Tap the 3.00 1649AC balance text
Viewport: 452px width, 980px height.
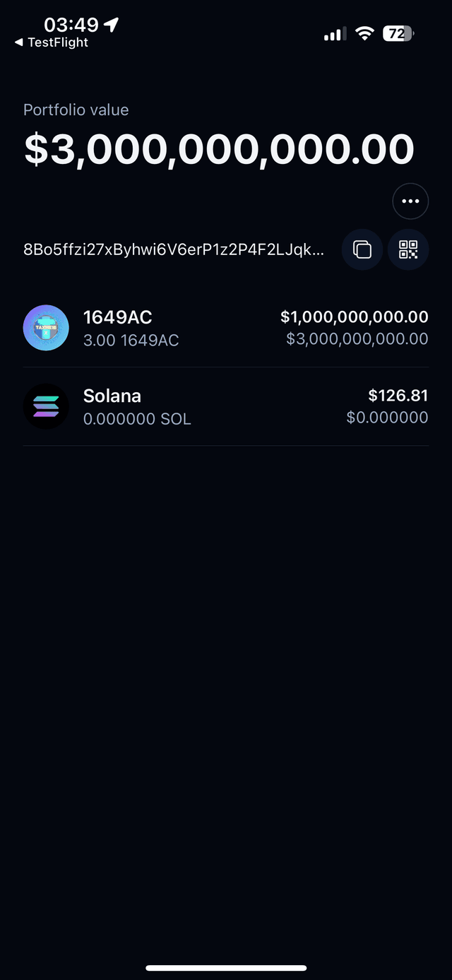click(x=131, y=341)
